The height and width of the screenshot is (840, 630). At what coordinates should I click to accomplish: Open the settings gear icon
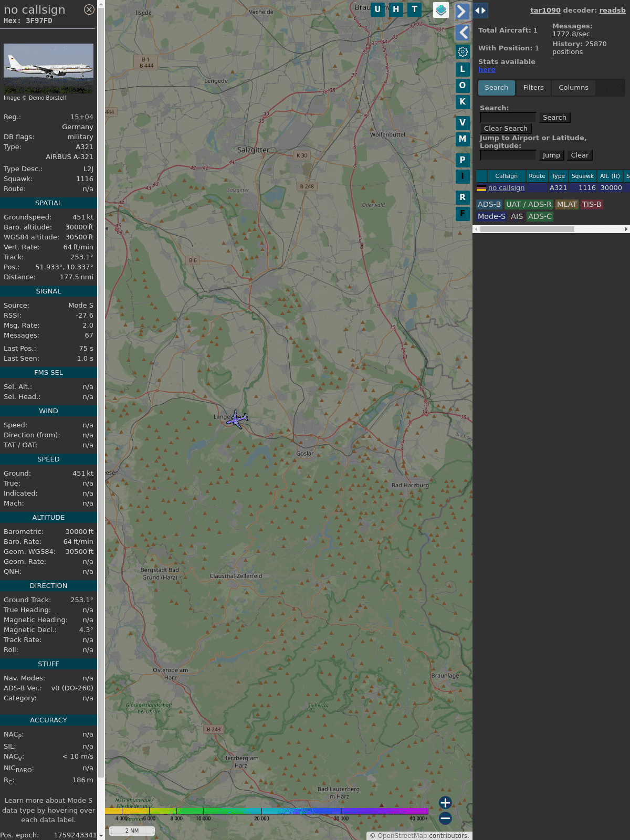463,51
